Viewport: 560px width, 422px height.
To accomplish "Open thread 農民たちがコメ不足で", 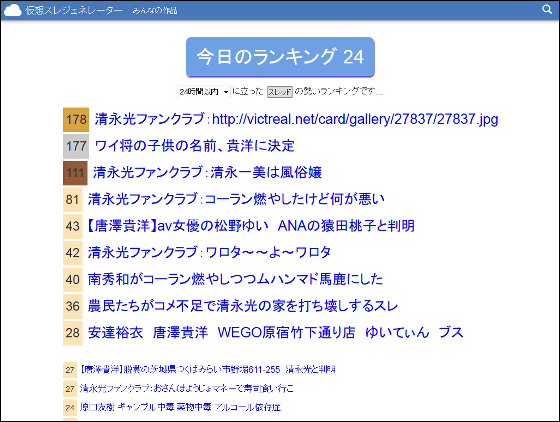I will [x=243, y=306].
